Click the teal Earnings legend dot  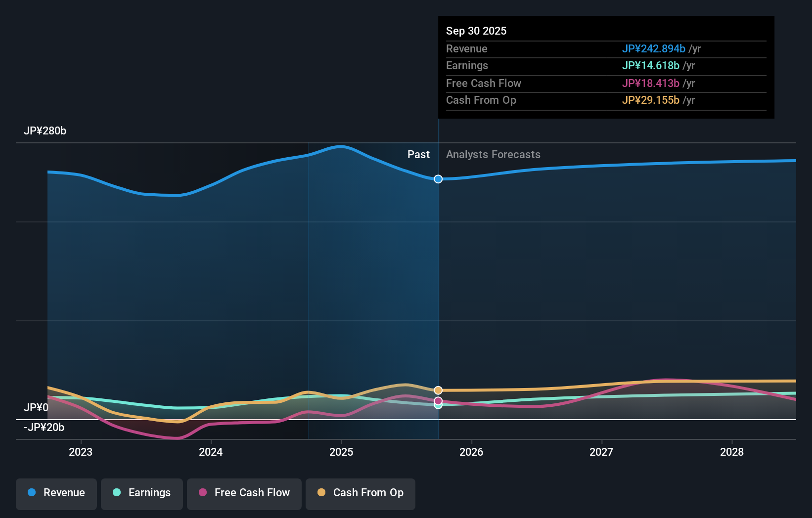117,492
